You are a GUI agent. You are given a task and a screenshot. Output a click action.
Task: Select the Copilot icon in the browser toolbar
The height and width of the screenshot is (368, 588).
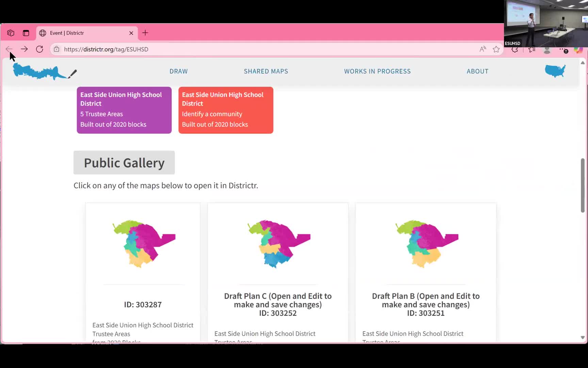pyautogui.click(x=578, y=50)
